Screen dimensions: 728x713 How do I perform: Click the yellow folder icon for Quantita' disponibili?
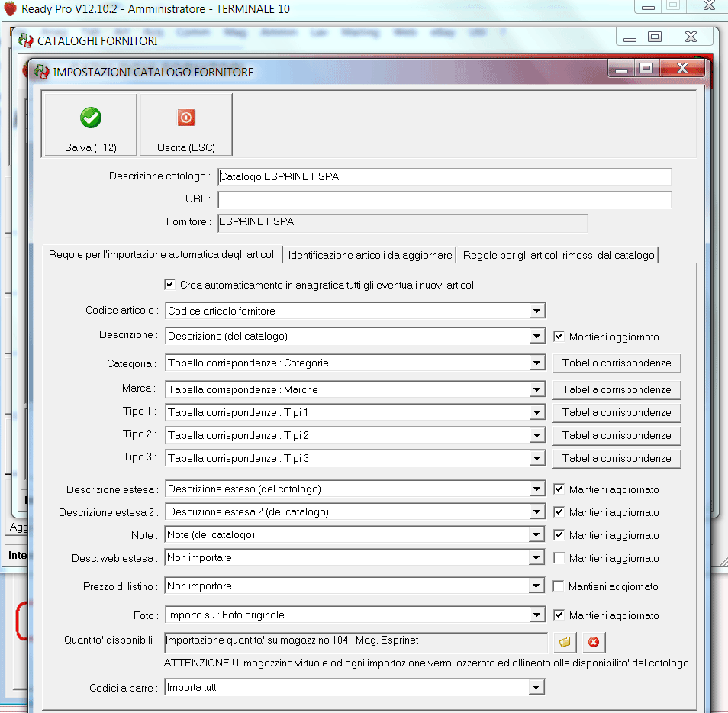[x=565, y=642]
